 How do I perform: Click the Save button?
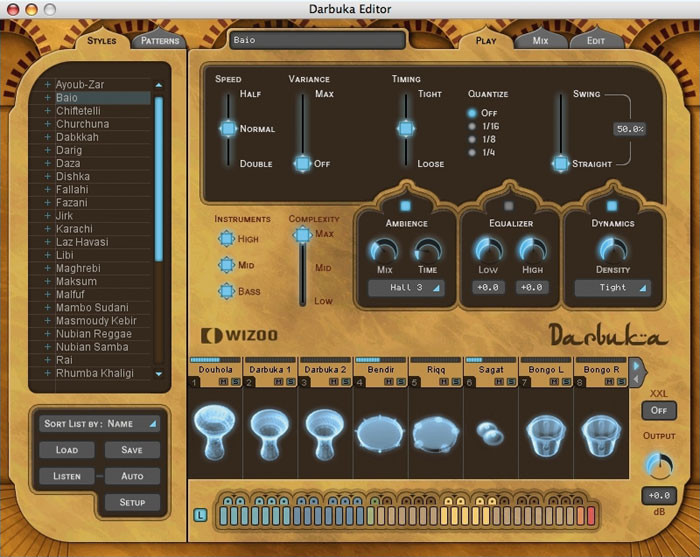tap(132, 450)
